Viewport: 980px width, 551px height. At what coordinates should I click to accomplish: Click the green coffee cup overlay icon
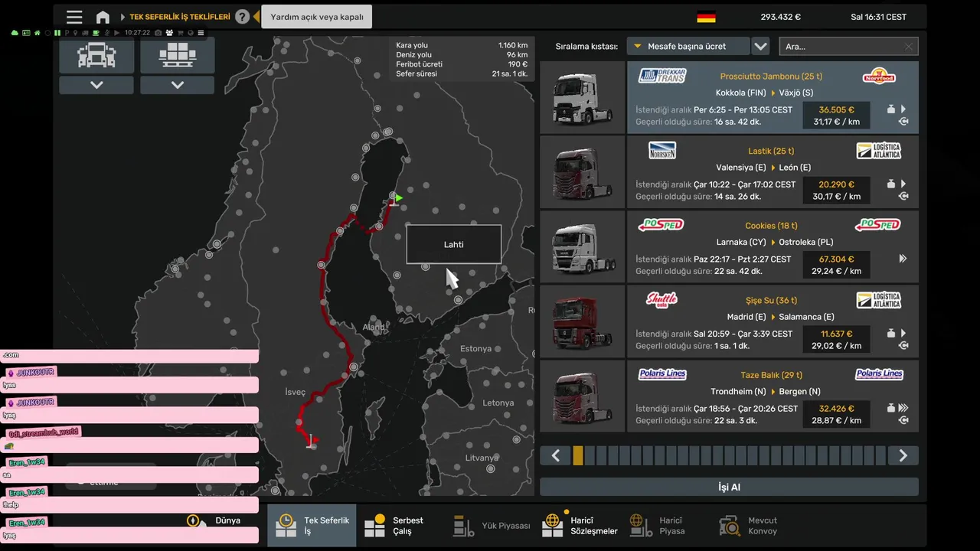pos(96,33)
